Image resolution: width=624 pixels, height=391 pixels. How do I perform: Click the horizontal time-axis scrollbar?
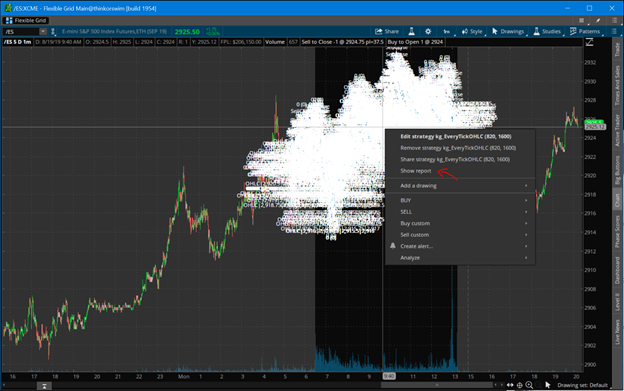tap(437, 385)
